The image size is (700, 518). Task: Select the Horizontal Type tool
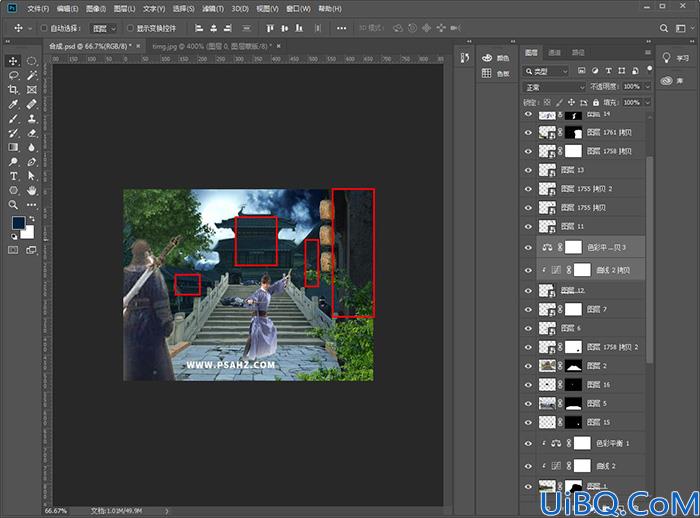pyautogui.click(x=13, y=176)
